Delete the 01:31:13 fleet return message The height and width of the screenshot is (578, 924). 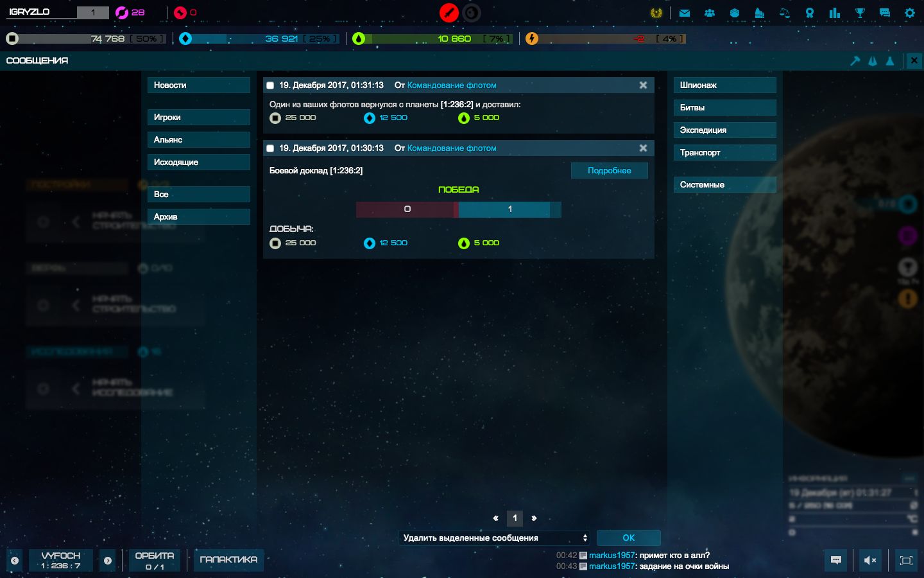click(643, 85)
